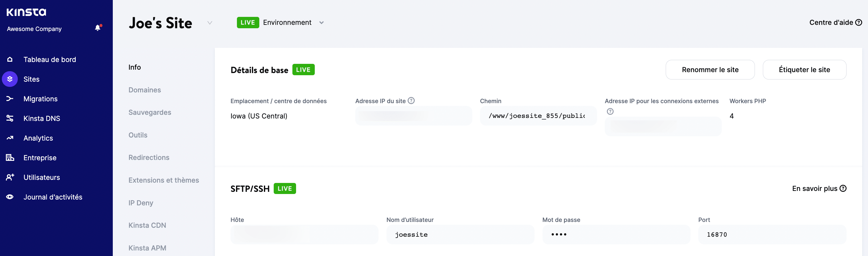Click the Mot de passe field
This screenshot has height=256, width=868.
[616, 235]
